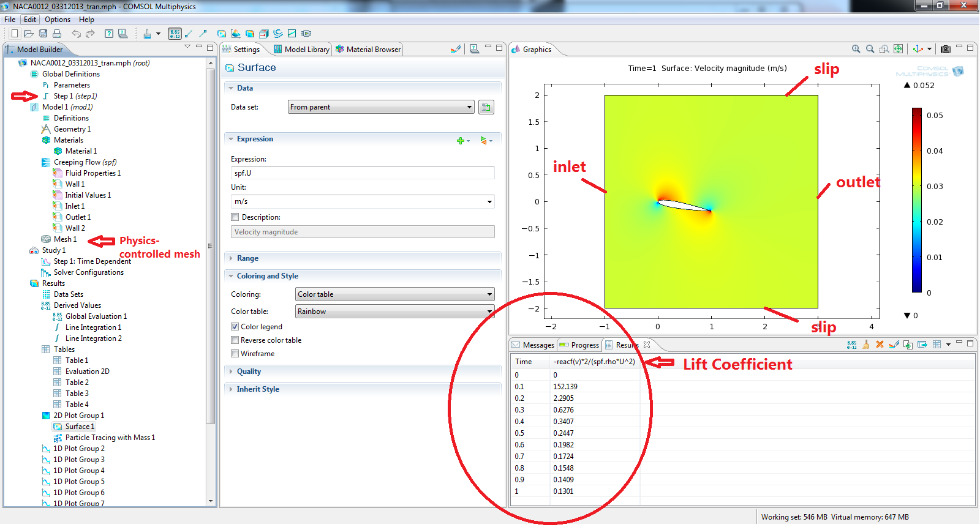Image resolution: width=980 pixels, height=530 pixels.
Task: Switch to the Progress tab
Action: 579,345
